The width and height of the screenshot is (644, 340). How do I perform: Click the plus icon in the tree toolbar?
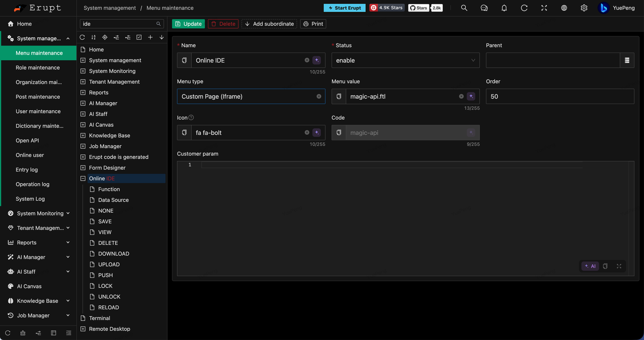click(x=150, y=37)
